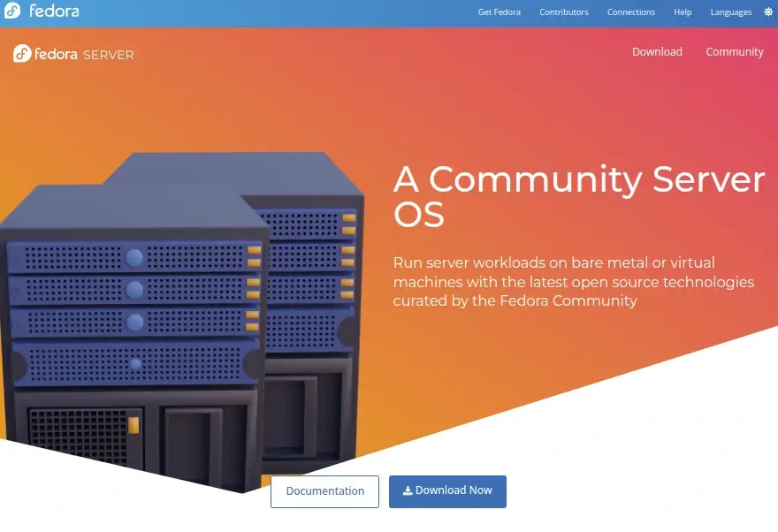Screen dimensions: 778x532
Task: Expand the Connections dropdown
Action: [630, 12]
